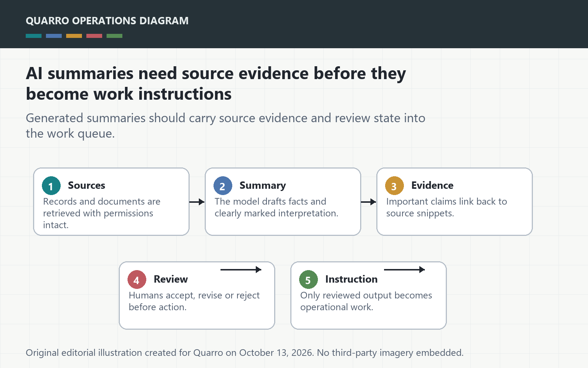The image size is (588, 368).
Task: Click 'The model drafts facts' description
Action: point(276,207)
